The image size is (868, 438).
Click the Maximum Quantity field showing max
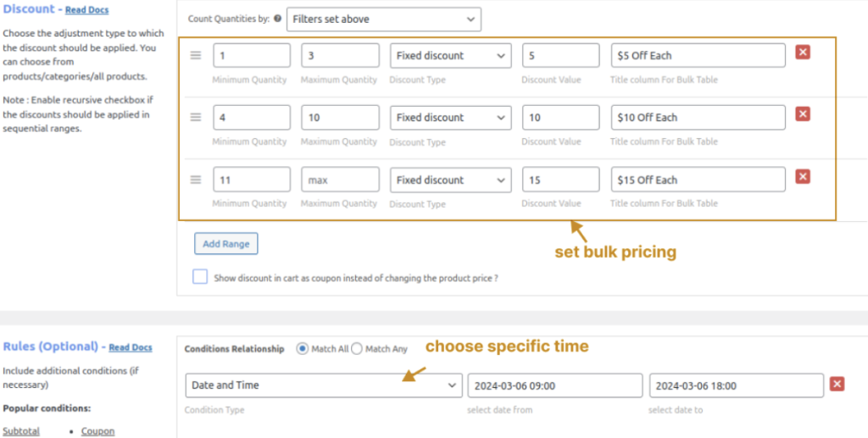tap(341, 180)
